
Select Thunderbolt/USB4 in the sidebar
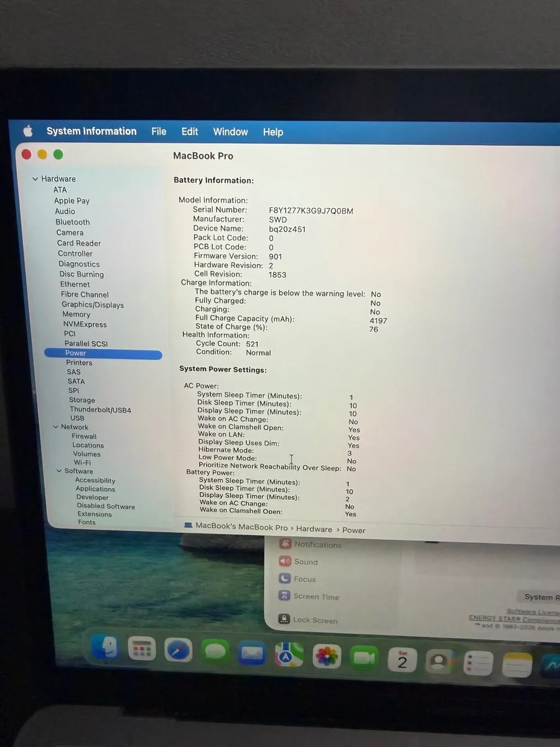click(x=100, y=410)
